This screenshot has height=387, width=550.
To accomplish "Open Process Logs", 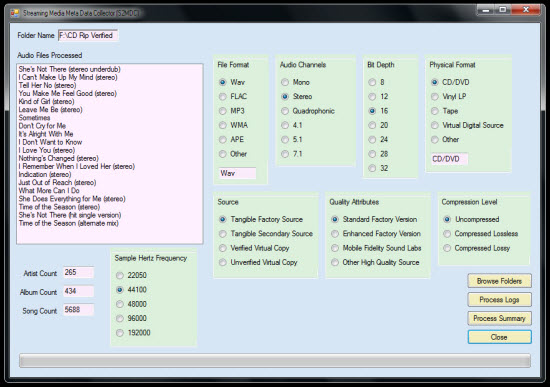I will pos(499,300).
